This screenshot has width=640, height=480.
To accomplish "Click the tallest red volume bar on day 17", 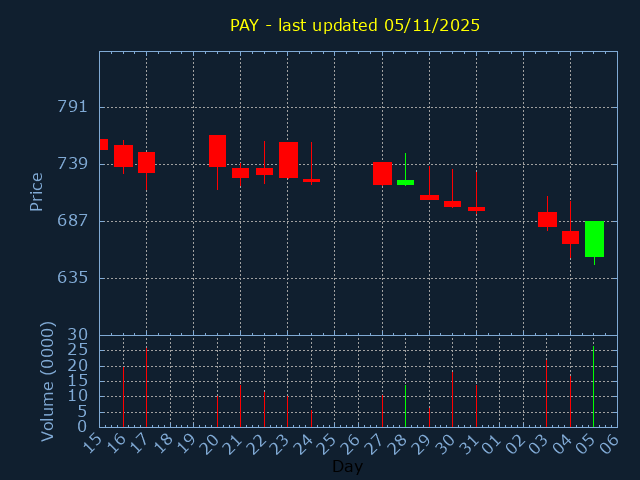I will 146,388.
